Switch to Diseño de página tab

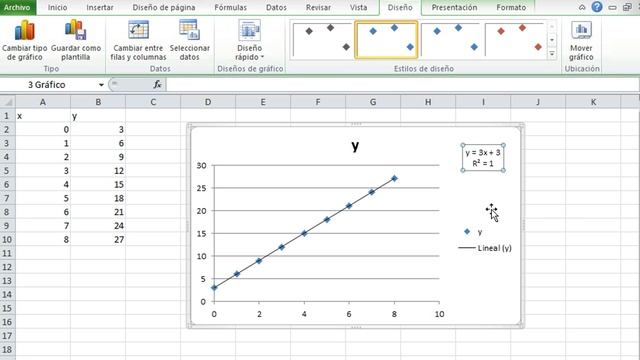click(x=164, y=7)
